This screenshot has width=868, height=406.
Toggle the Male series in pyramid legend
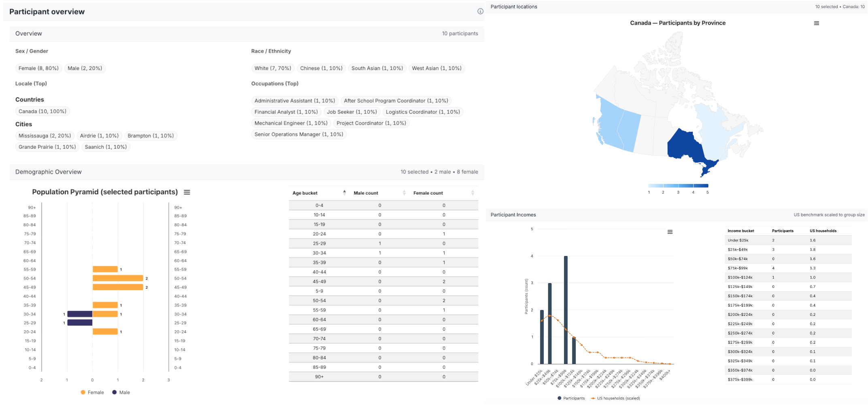click(x=121, y=392)
